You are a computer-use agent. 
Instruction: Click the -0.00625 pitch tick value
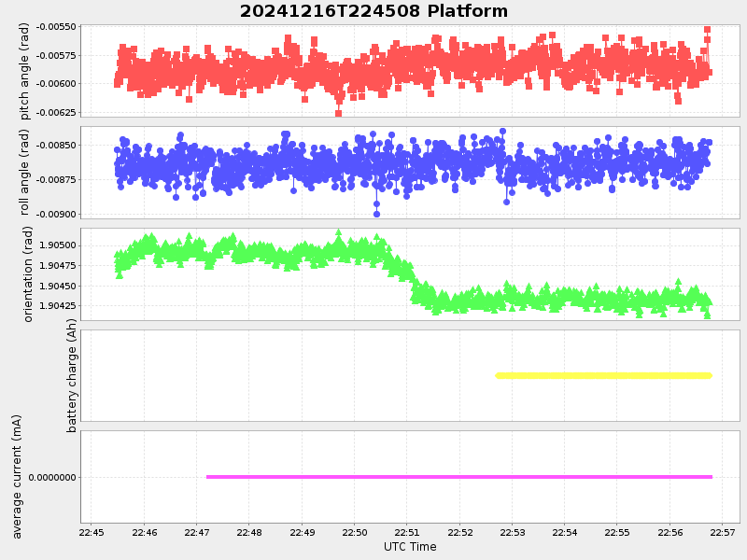[56, 113]
